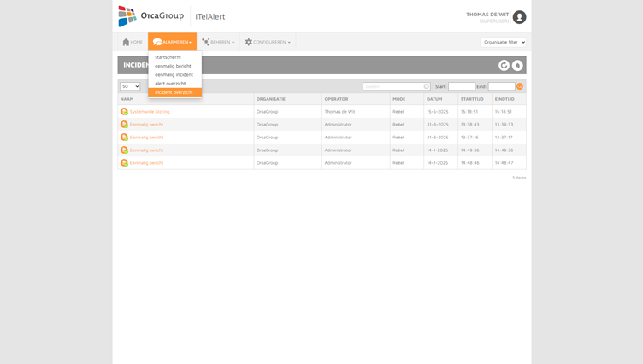
Task: Open the Systemwide Storing incident link
Action: pyautogui.click(x=150, y=111)
